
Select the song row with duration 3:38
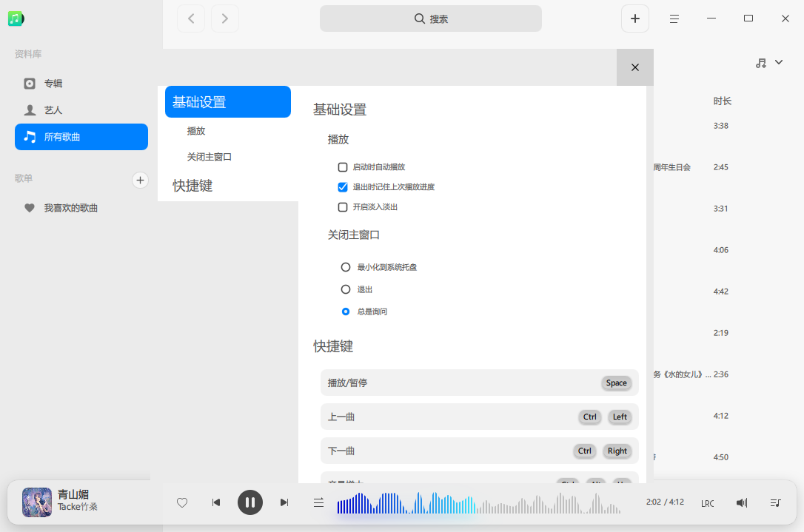pyautogui.click(x=721, y=126)
